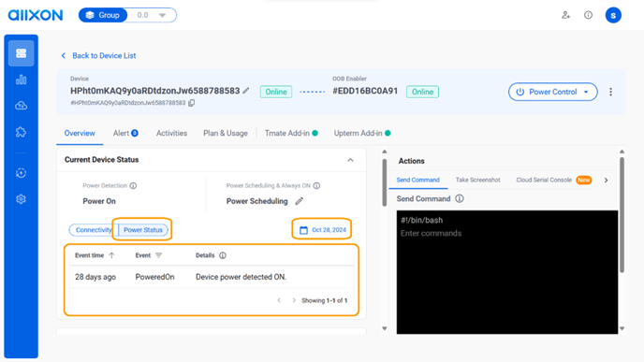The width and height of the screenshot is (644, 362).
Task: Open the analytics bar chart sidebar icon
Action: [21, 80]
